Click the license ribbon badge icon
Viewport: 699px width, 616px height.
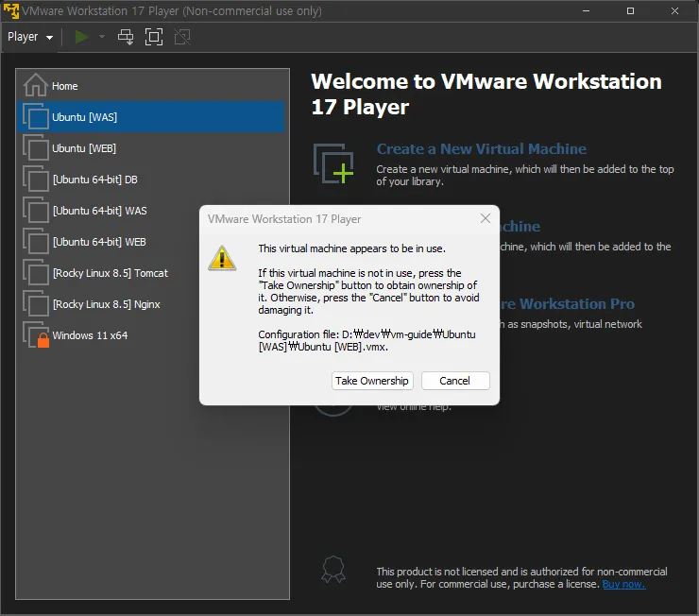pyautogui.click(x=333, y=569)
